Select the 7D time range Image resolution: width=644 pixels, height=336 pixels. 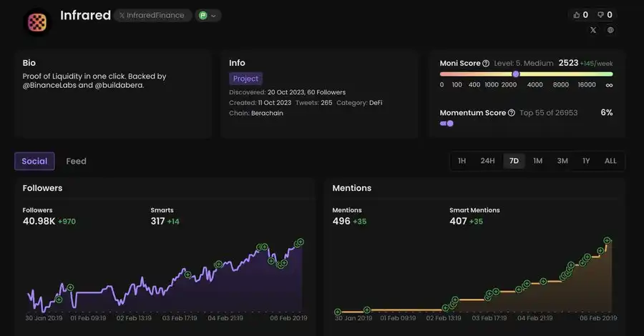click(514, 161)
